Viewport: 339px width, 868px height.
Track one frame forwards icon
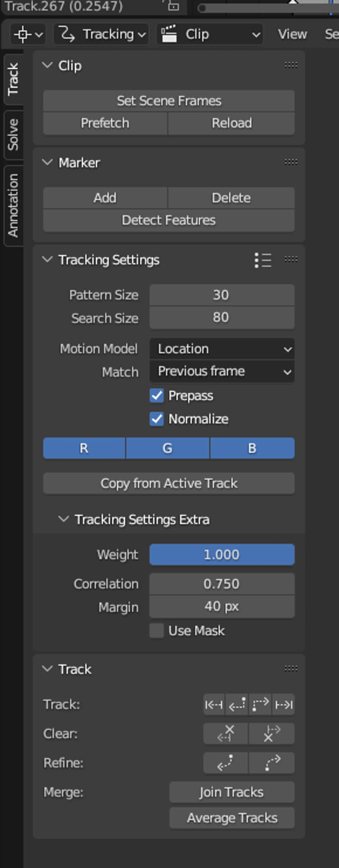[x=260, y=704]
